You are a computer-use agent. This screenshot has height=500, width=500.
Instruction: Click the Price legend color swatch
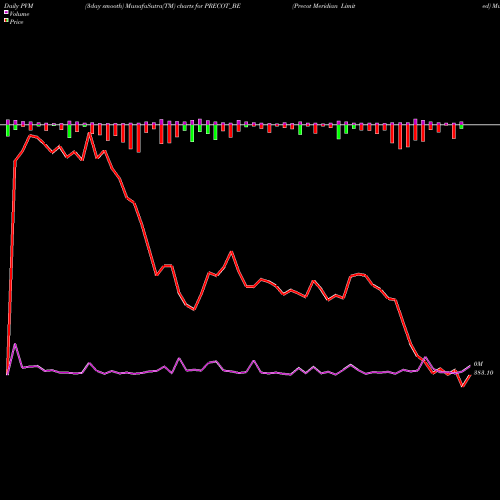(6, 21)
